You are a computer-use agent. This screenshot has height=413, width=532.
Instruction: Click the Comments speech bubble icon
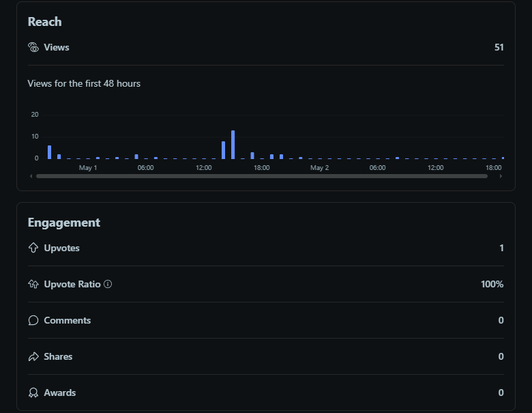pos(33,320)
